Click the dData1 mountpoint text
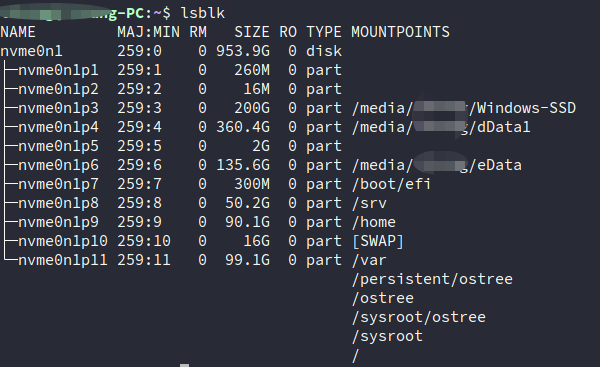Viewport: 600px width, 367px height. point(504,127)
